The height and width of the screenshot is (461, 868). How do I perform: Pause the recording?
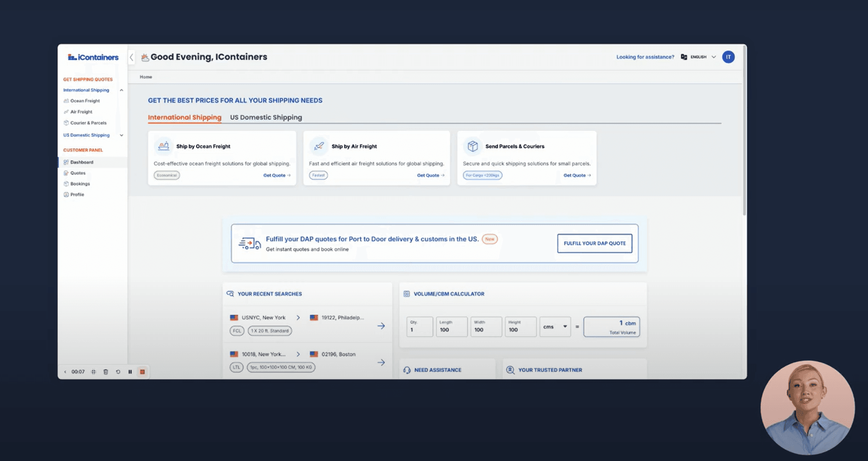point(130,372)
